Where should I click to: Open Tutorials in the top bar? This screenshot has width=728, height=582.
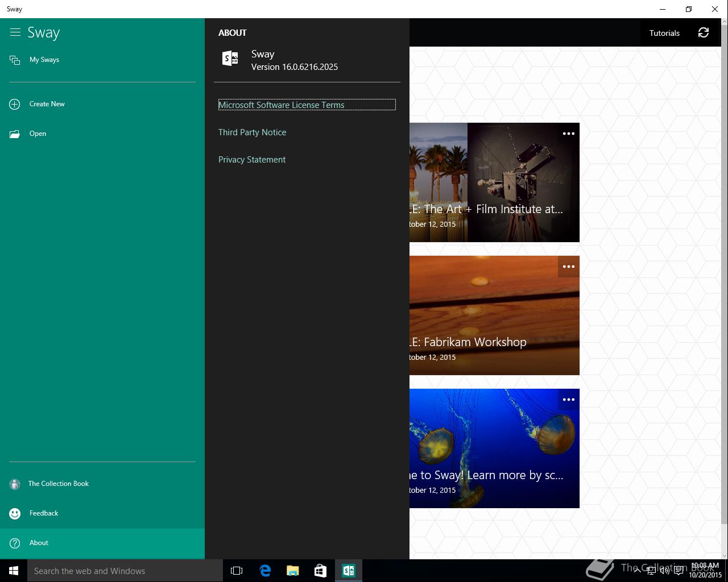pyautogui.click(x=664, y=33)
